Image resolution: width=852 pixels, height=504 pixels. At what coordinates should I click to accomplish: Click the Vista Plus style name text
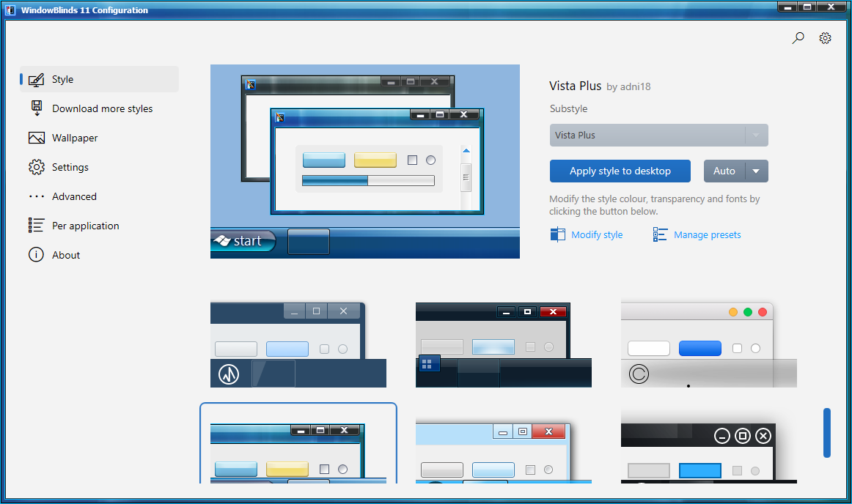(x=575, y=86)
